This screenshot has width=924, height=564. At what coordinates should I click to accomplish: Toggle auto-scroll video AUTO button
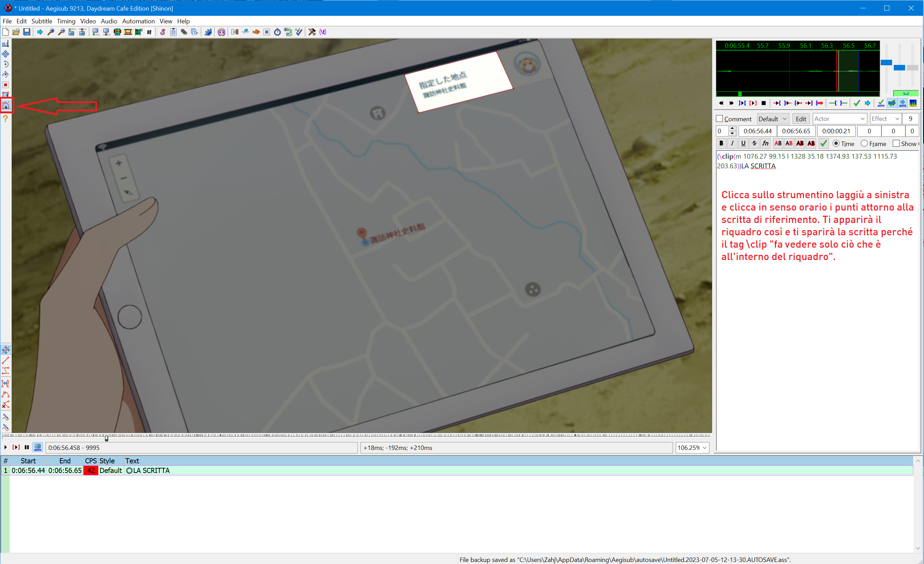tap(38, 447)
